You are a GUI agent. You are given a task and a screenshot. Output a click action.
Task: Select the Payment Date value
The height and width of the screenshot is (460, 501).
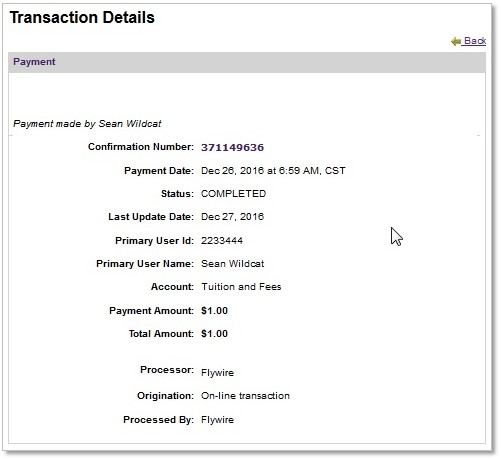pyautogui.click(x=273, y=171)
